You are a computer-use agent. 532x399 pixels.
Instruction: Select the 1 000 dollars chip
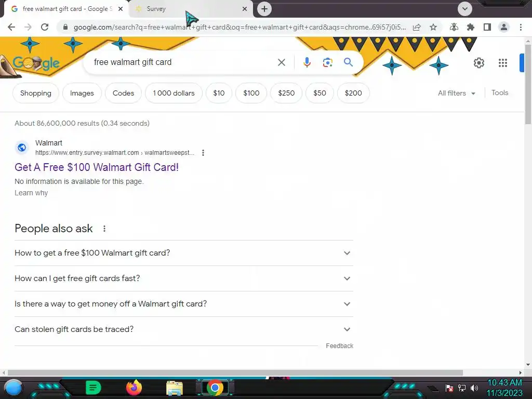[x=174, y=93]
